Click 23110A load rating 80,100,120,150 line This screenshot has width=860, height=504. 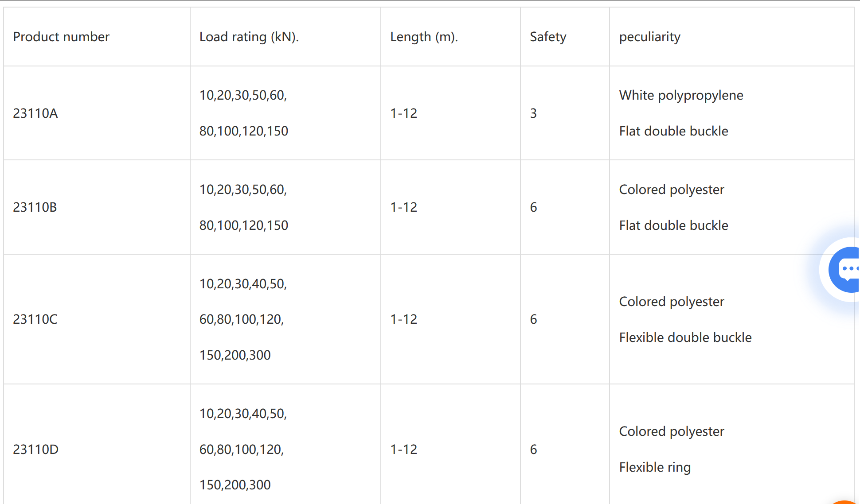click(244, 131)
